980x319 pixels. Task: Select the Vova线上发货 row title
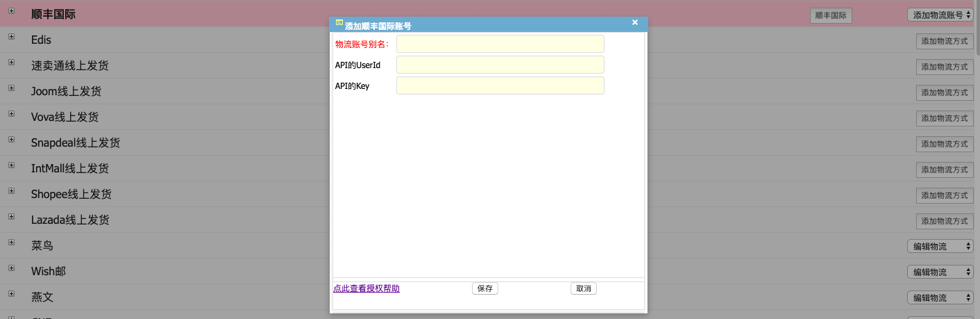pyautogui.click(x=65, y=117)
